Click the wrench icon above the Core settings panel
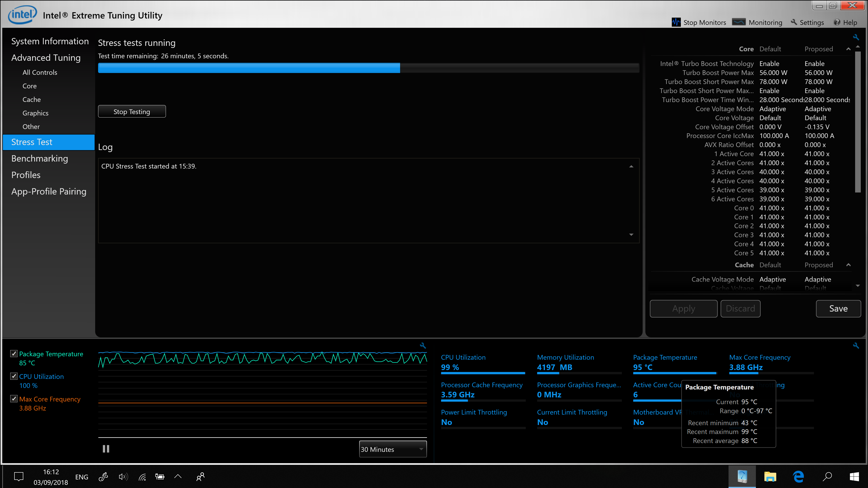The image size is (868, 488). coord(856,37)
